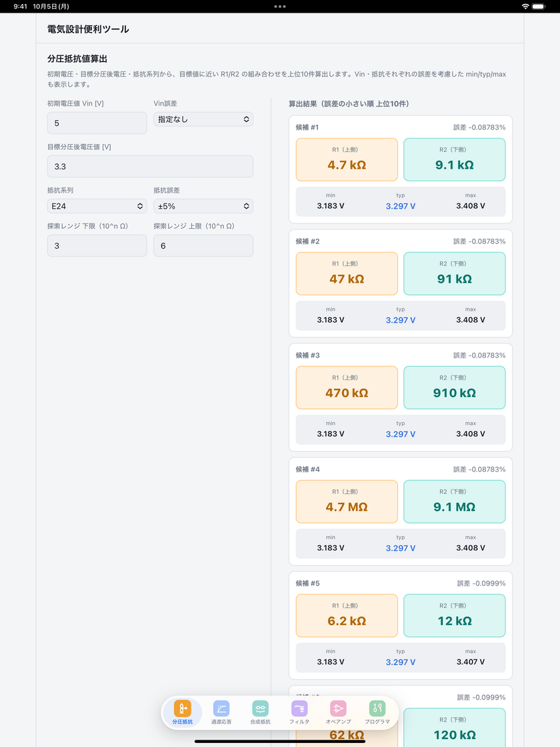Open the プログラマ tab icon
560x747 pixels.
click(x=377, y=708)
